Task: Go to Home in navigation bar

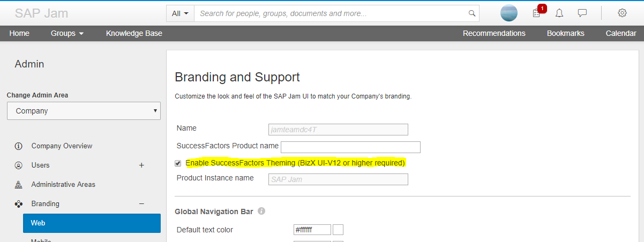Action: coord(19,33)
